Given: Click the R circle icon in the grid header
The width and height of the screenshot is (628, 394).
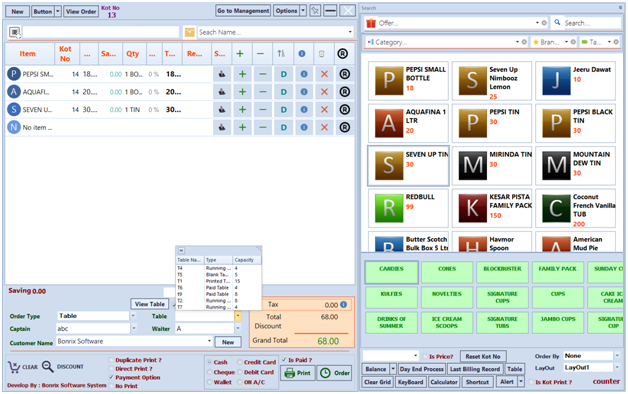Looking at the screenshot, I should pyautogui.click(x=342, y=53).
